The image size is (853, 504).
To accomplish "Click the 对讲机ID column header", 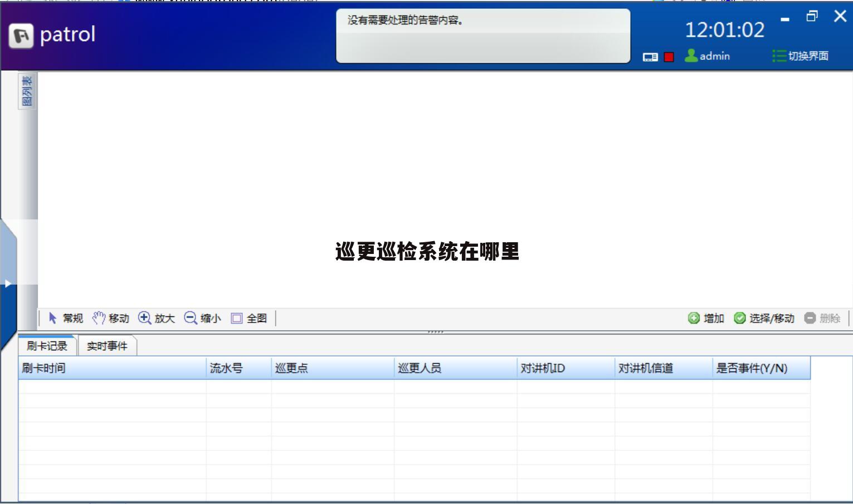I will point(566,368).
